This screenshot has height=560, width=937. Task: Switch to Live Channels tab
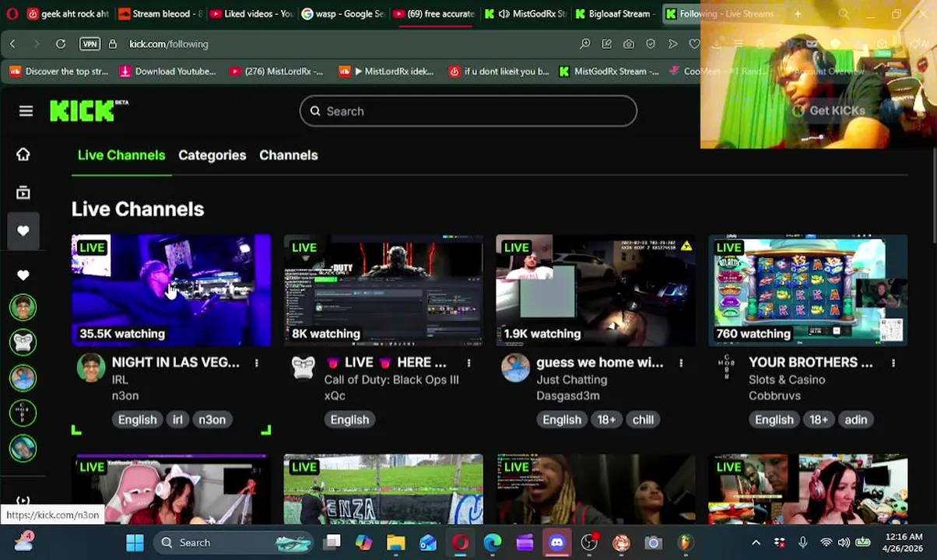click(x=121, y=155)
